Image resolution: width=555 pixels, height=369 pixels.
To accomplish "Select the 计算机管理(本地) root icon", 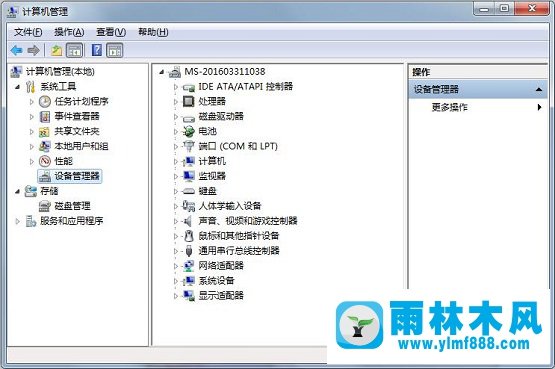I will pos(16,72).
